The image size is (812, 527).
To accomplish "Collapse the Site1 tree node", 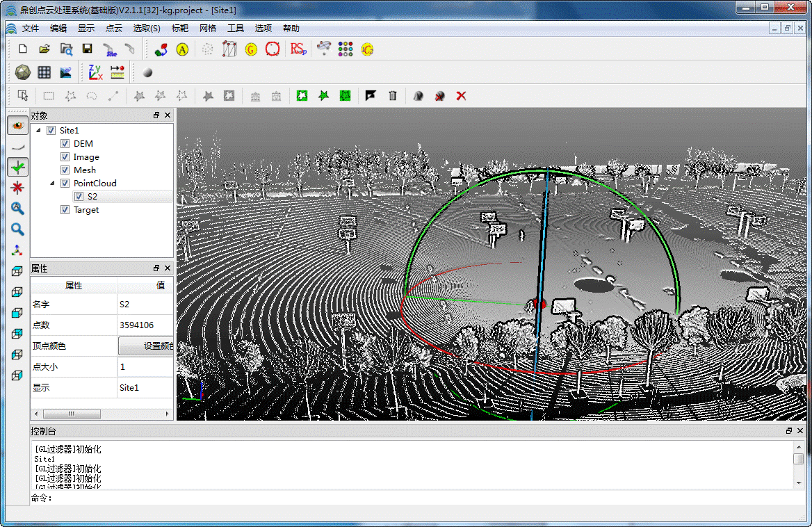I will tap(38, 131).
